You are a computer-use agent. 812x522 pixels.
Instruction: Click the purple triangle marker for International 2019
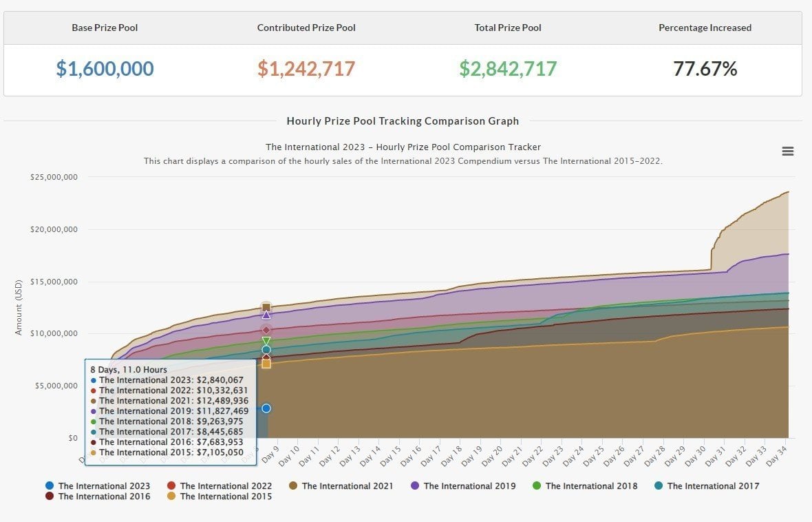tap(266, 315)
